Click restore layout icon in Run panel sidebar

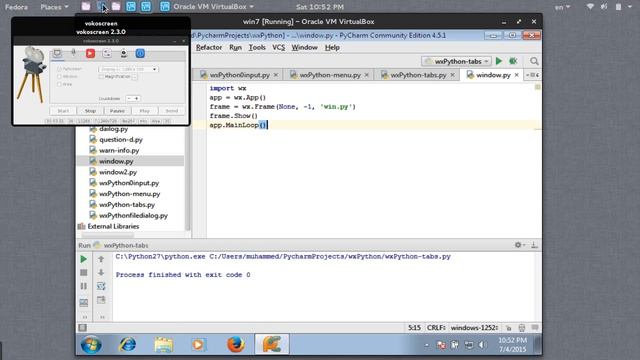(x=84, y=302)
